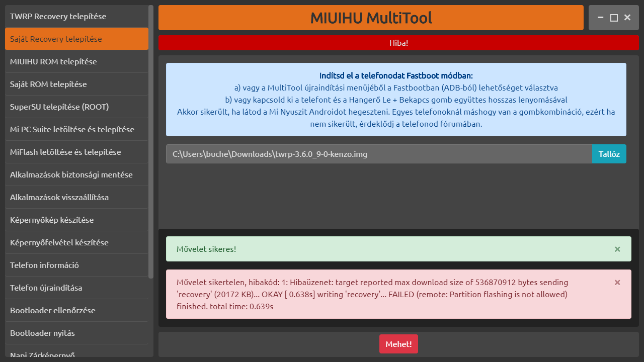The width and height of the screenshot is (644, 362).
Task: Choose Saját ROM telepítése option
Action: coord(76,84)
